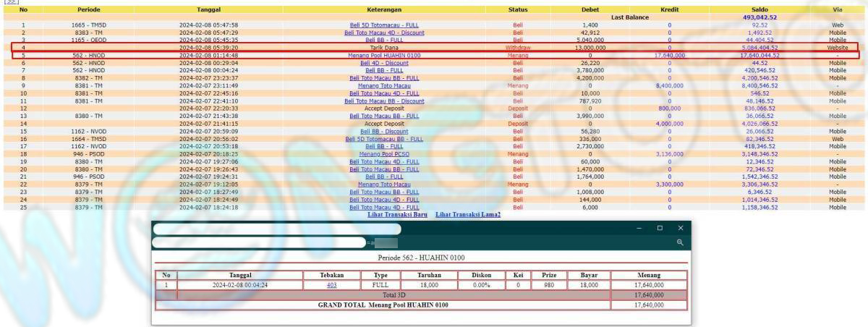Click the 'Keterangan' column header
The image size is (868, 327).
(384, 9)
